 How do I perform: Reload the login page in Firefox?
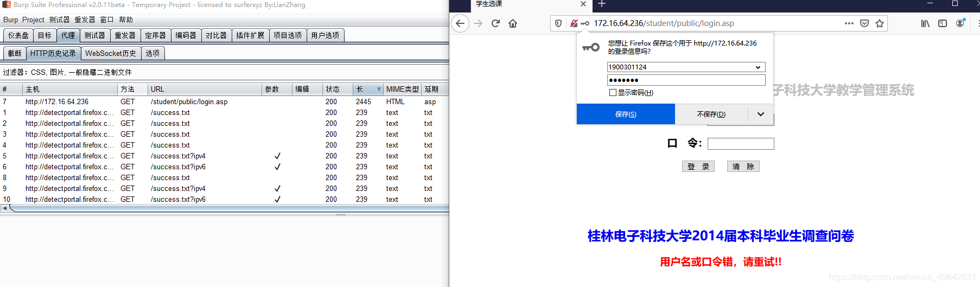(495, 23)
